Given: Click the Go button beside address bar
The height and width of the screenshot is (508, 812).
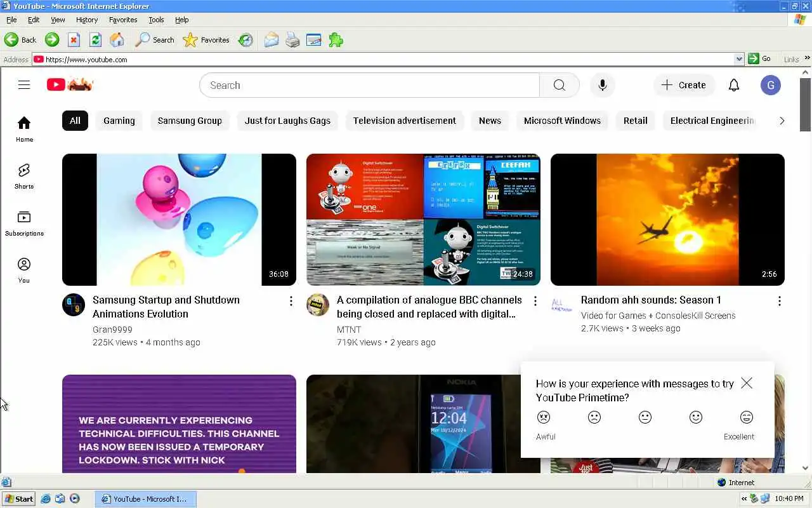Looking at the screenshot, I should click(x=759, y=59).
